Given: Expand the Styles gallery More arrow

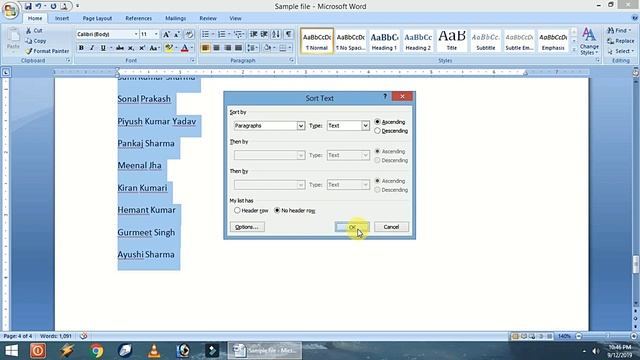Looking at the screenshot, I should coord(573,49).
